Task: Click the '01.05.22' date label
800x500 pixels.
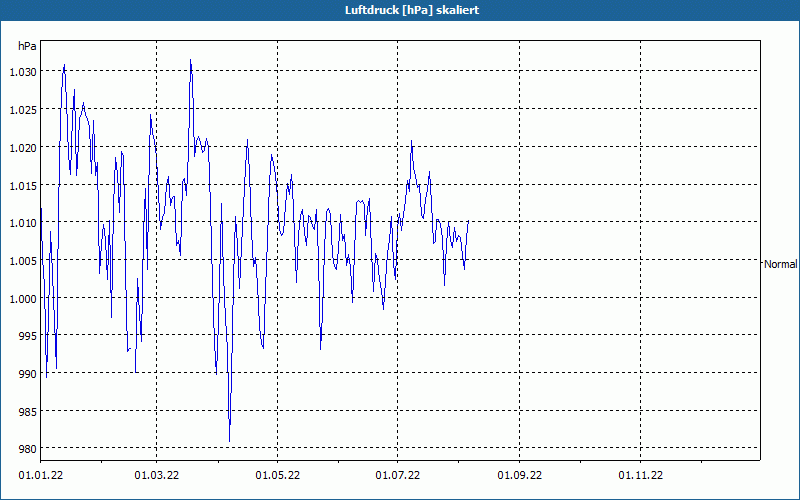Action: (278, 476)
